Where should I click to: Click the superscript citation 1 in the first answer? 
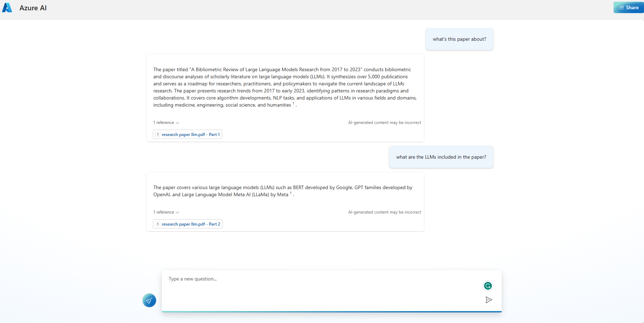tap(293, 103)
